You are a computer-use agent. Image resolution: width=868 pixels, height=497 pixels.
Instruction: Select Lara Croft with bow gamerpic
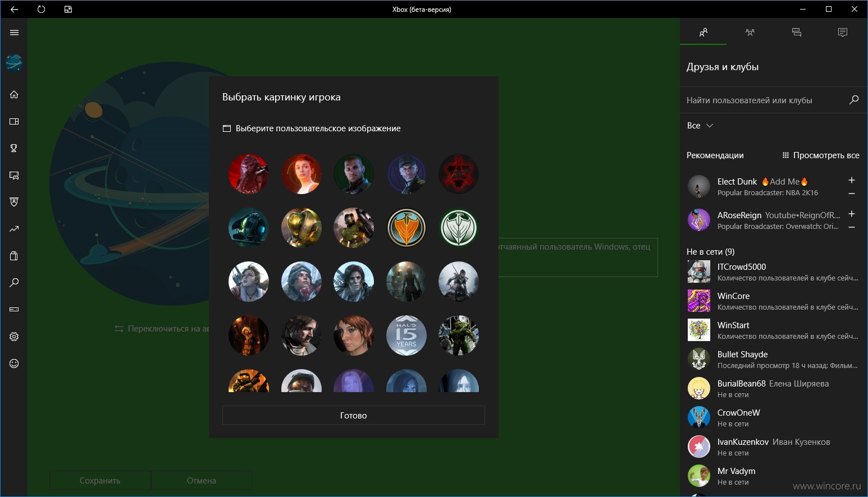(249, 282)
